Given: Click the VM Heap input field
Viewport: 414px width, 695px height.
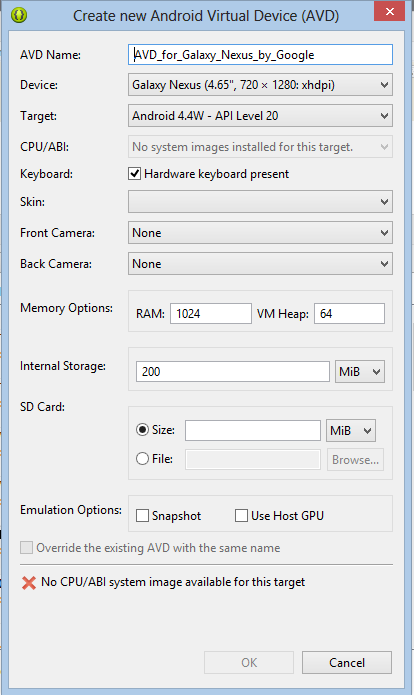Looking at the screenshot, I should pyautogui.click(x=349, y=314).
